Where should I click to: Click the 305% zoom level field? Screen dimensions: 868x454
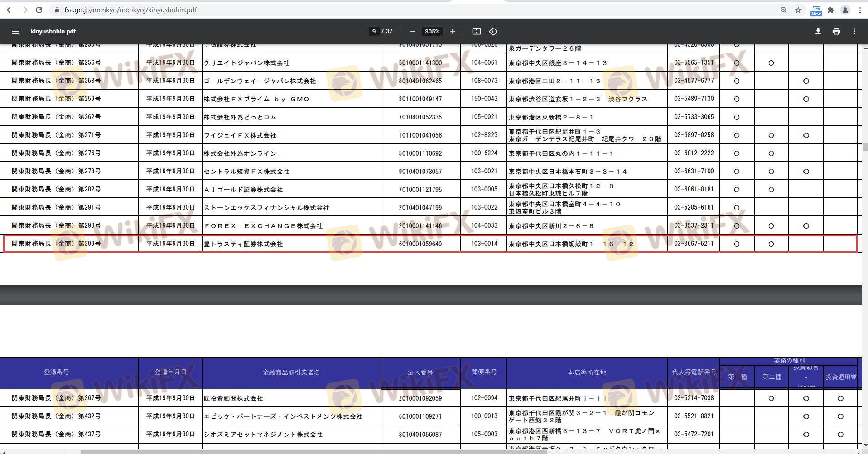pos(432,31)
